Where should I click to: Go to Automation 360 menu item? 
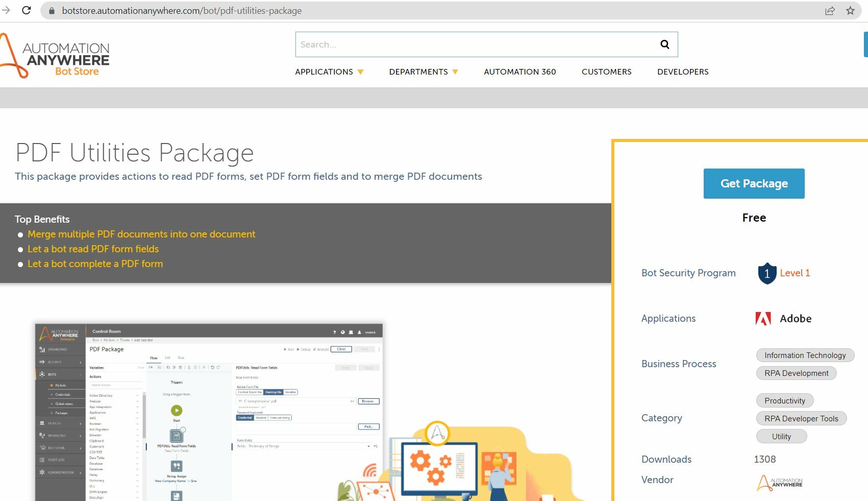pos(520,72)
